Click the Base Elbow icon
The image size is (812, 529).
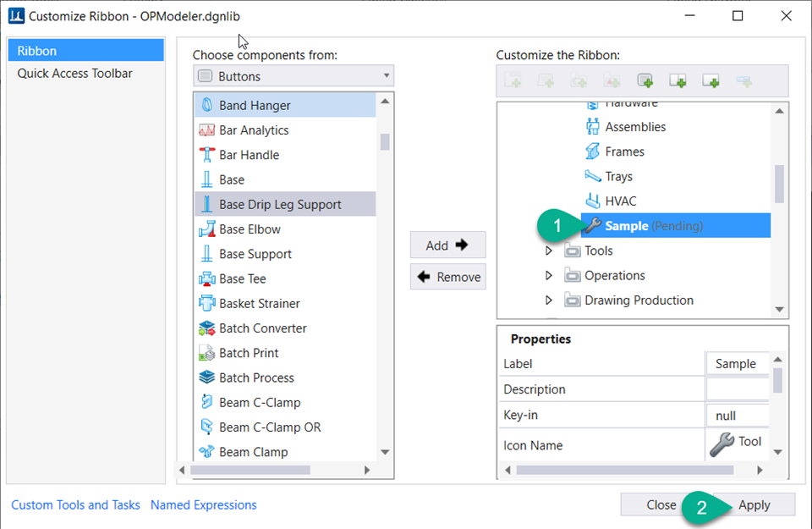[206, 229]
